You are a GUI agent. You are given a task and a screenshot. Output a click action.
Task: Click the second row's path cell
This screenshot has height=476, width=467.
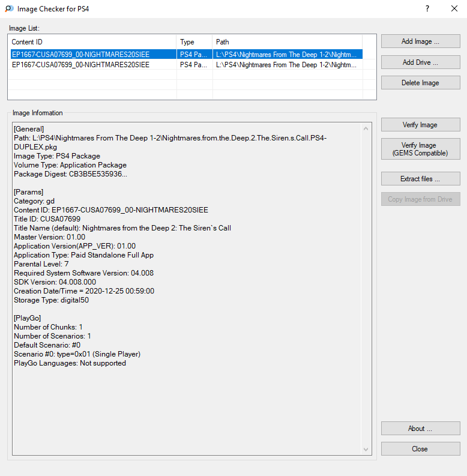point(288,65)
